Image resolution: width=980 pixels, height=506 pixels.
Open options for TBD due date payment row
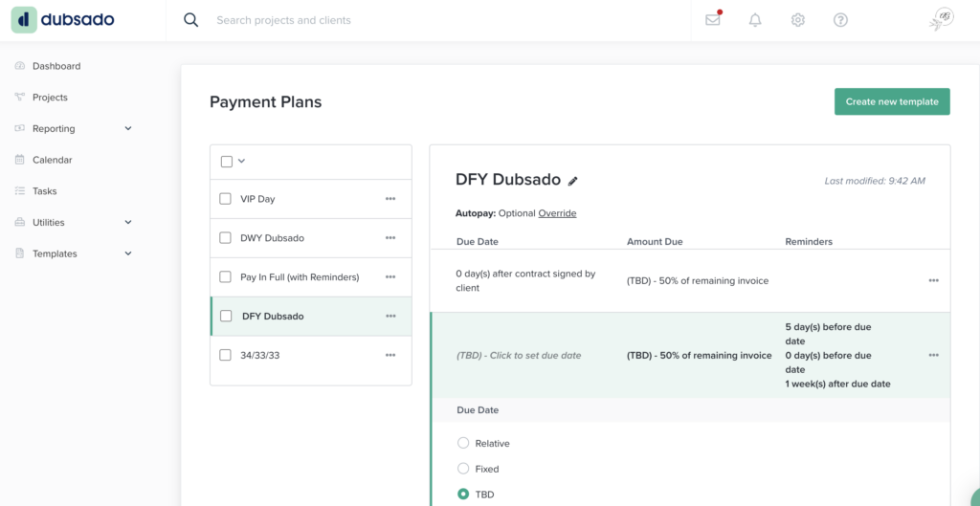[x=933, y=355]
